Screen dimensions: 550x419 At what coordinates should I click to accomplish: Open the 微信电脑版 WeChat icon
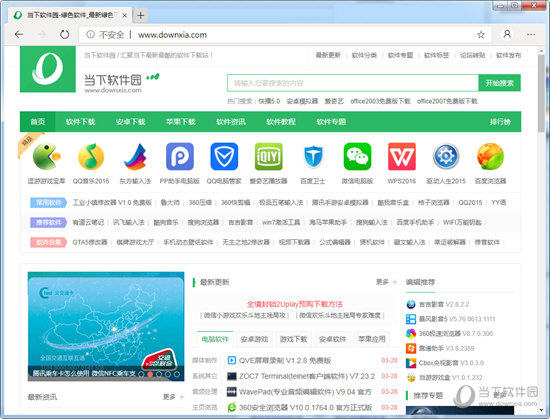[357, 156]
